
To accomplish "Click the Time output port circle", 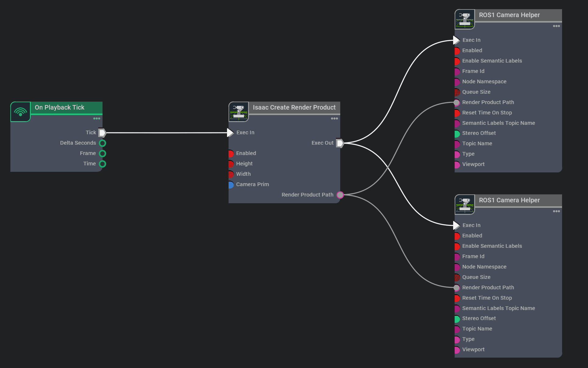I will [103, 164].
